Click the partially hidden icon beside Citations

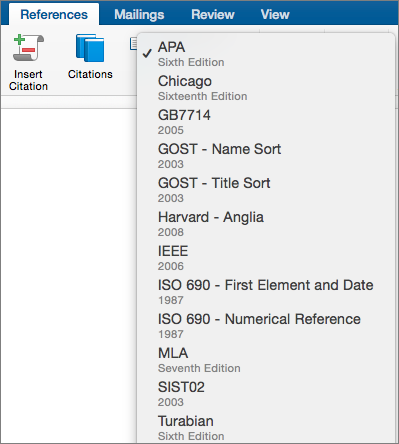tap(133, 44)
